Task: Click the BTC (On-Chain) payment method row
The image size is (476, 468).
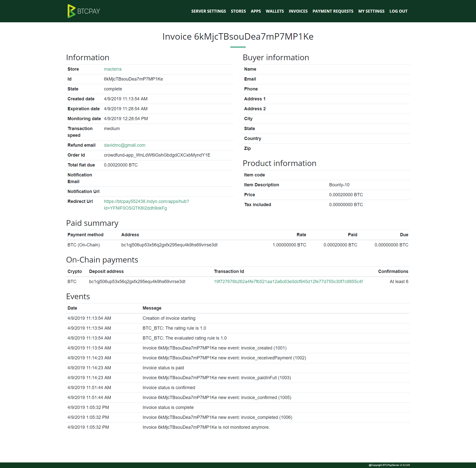Action: pyautogui.click(x=83, y=245)
